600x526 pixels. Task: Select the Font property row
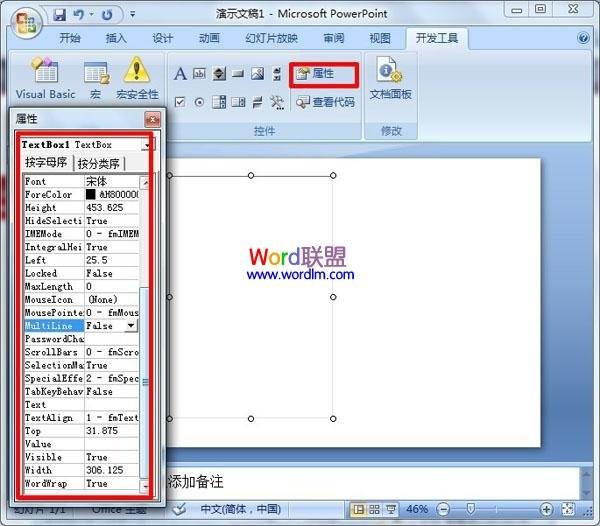81,181
